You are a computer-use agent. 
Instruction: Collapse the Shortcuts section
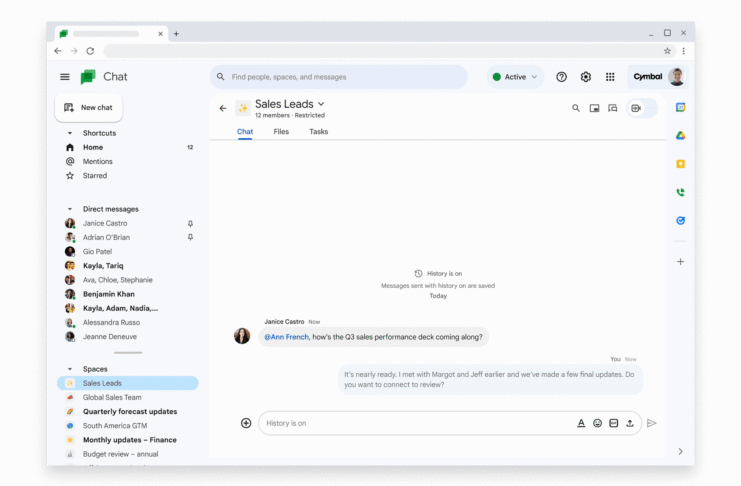[70, 133]
